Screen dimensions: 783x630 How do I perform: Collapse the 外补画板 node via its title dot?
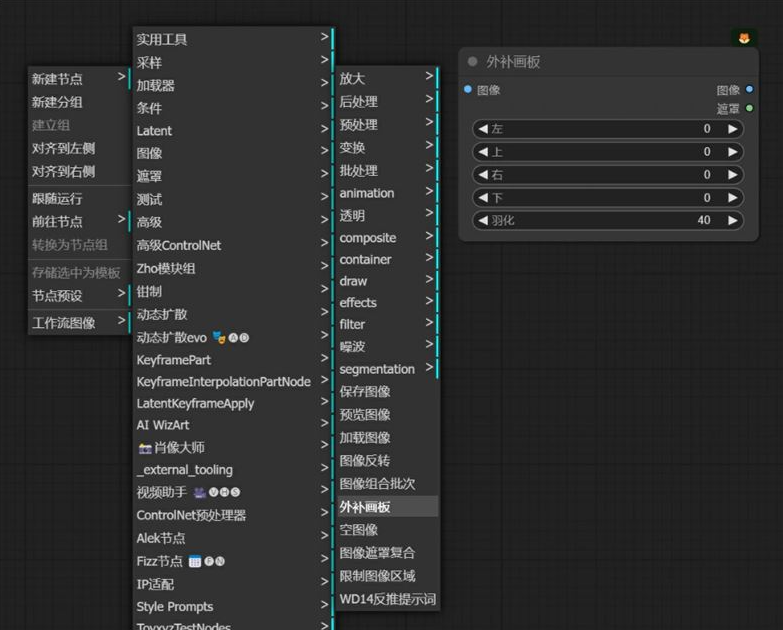[473, 62]
